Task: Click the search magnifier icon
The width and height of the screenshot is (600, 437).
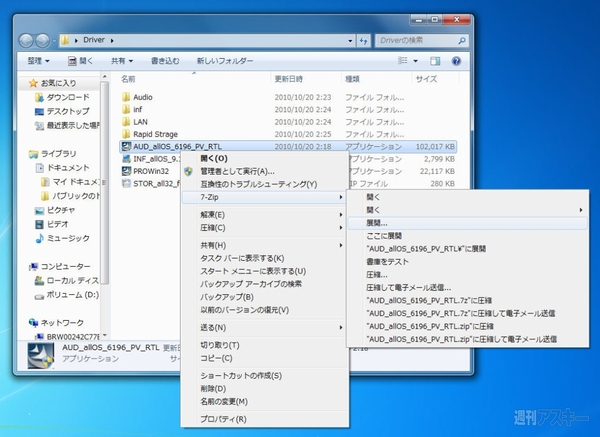Action: [461, 40]
